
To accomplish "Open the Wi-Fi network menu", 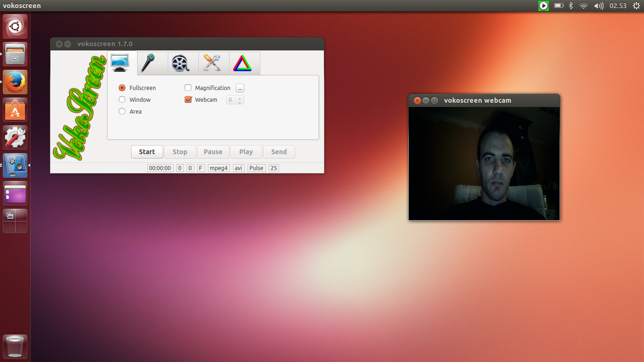I will click(584, 6).
